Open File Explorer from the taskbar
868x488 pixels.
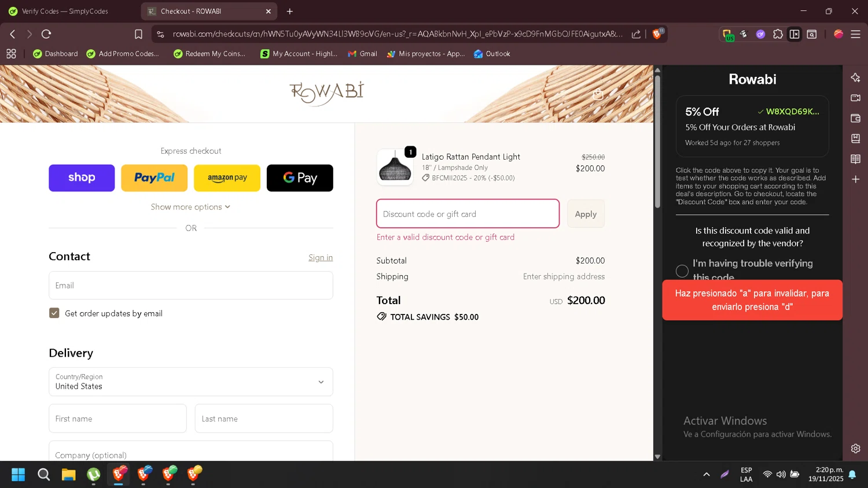pos(69,475)
